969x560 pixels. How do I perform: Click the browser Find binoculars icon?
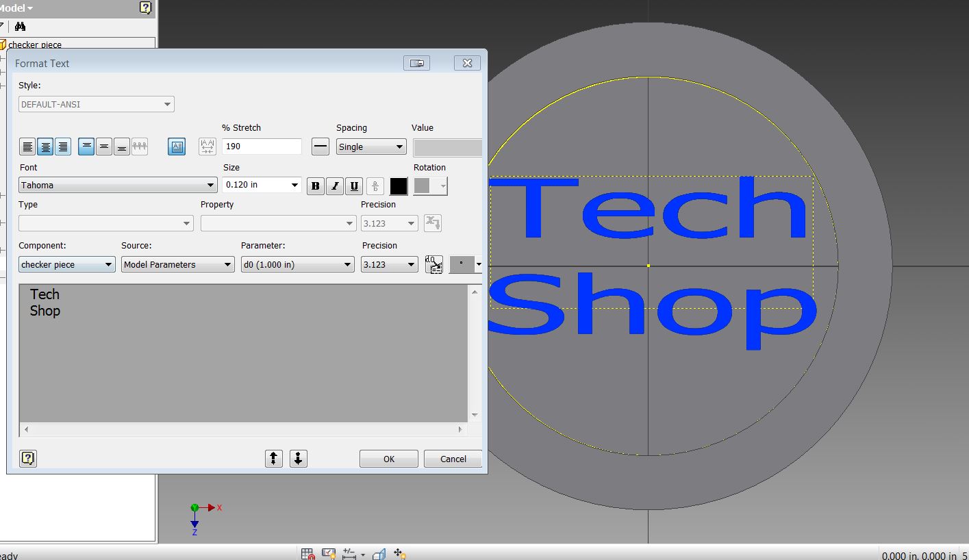coord(20,27)
